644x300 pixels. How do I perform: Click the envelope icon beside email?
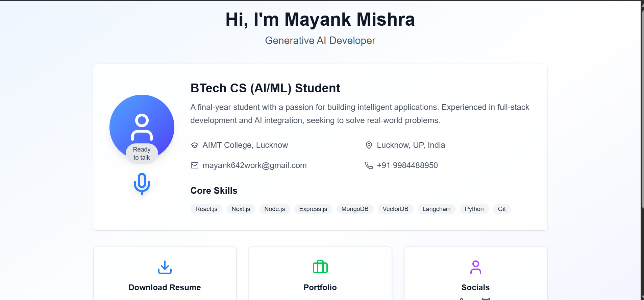click(x=195, y=165)
